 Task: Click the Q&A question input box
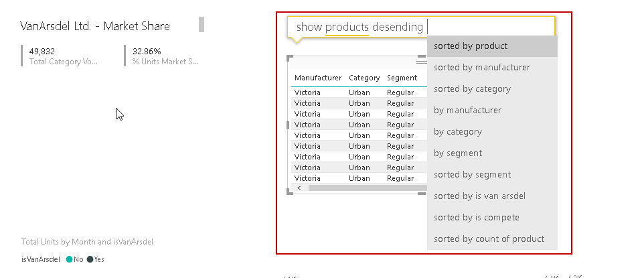click(489, 27)
